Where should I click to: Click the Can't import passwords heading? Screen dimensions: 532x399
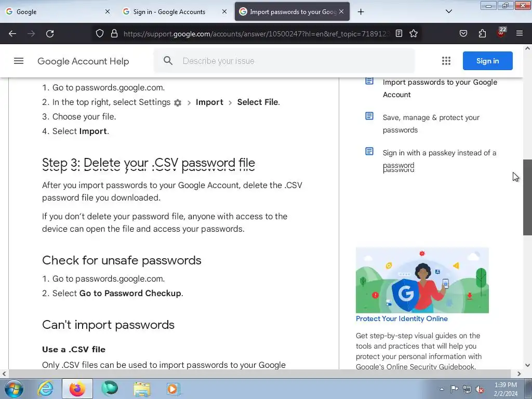pos(108,325)
